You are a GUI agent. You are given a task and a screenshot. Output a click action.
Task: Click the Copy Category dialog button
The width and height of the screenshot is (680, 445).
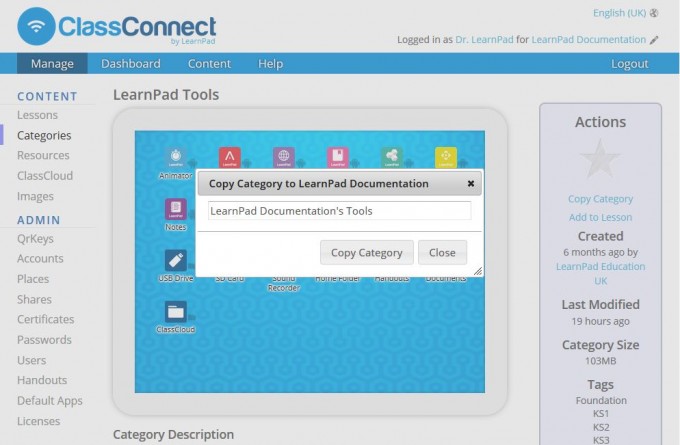[x=367, y=252]
